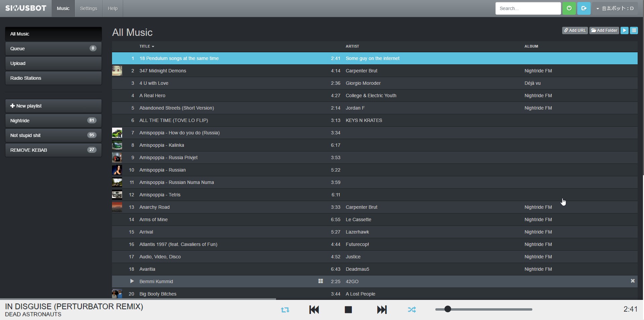
Task: Create a New playlist
Action: click(x=53, y=106)
